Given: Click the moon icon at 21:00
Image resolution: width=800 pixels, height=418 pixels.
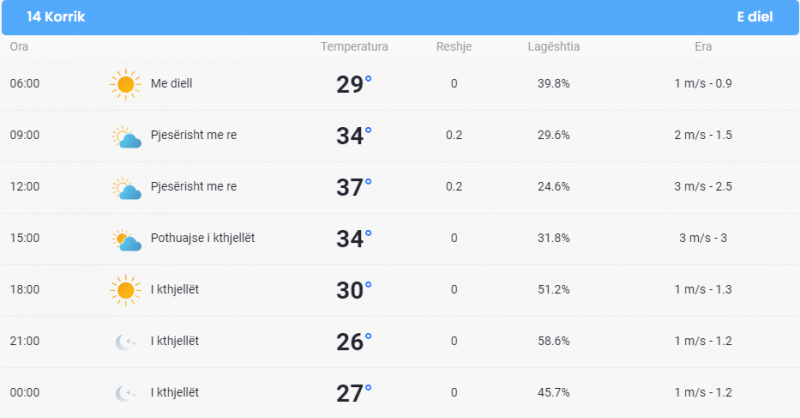Looking at the screenshot, I should coord(125,341).
